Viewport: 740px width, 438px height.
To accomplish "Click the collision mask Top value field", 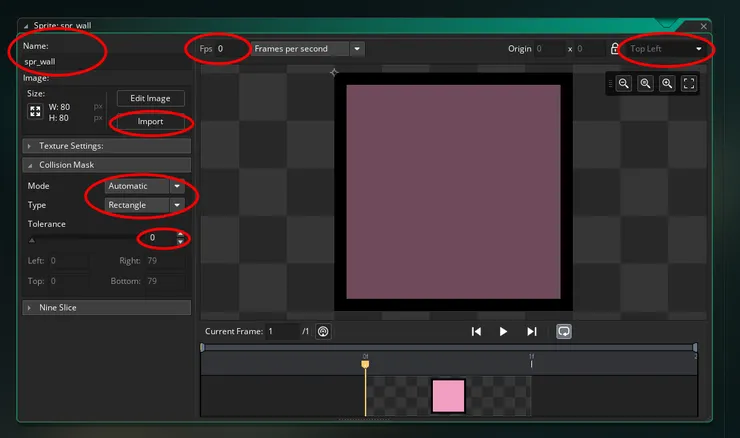I will click(x=68, y=281).
